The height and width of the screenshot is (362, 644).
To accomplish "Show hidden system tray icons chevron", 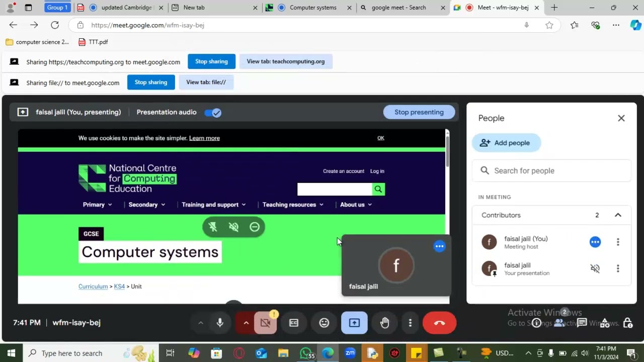I will 528,353.
